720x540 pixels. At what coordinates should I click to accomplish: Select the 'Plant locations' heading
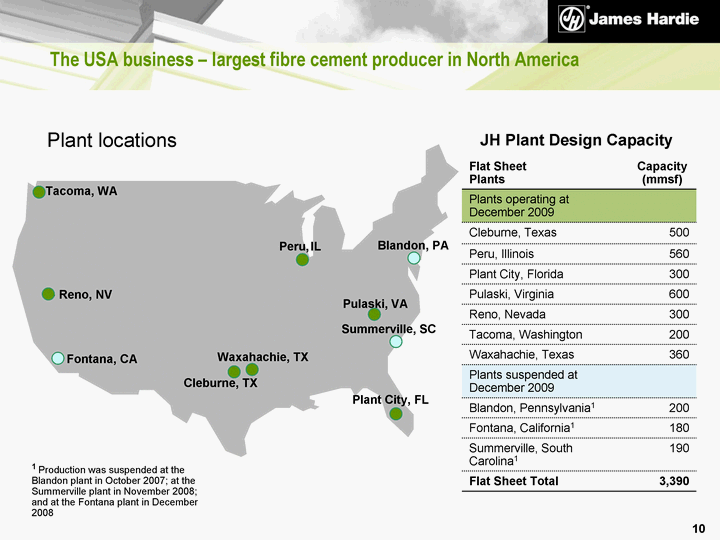tap(112, 141)
